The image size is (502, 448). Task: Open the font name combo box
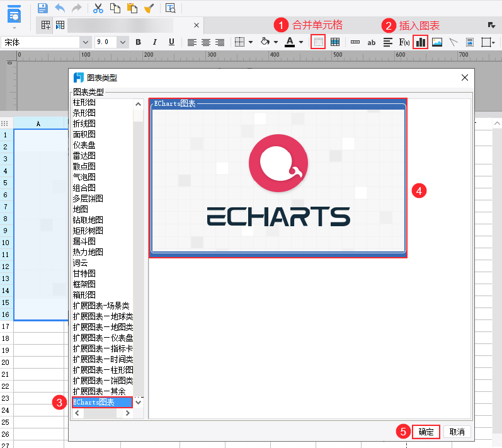[46, 42]
